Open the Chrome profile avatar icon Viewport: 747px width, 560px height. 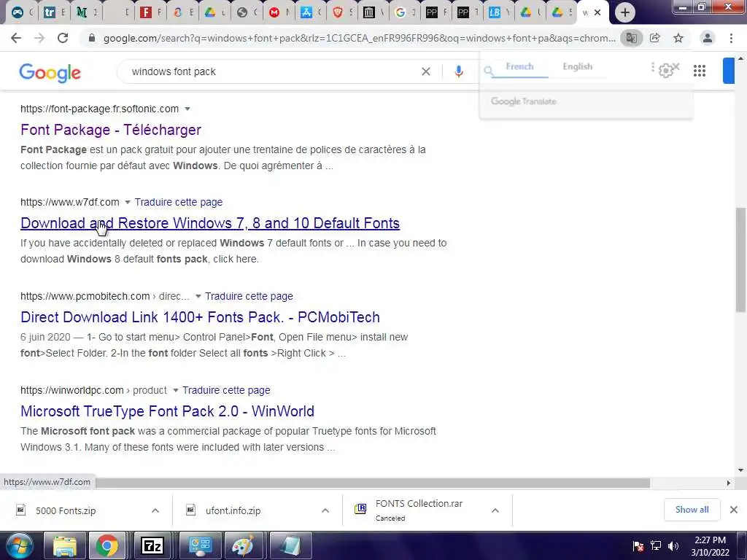tap(708, 38)
